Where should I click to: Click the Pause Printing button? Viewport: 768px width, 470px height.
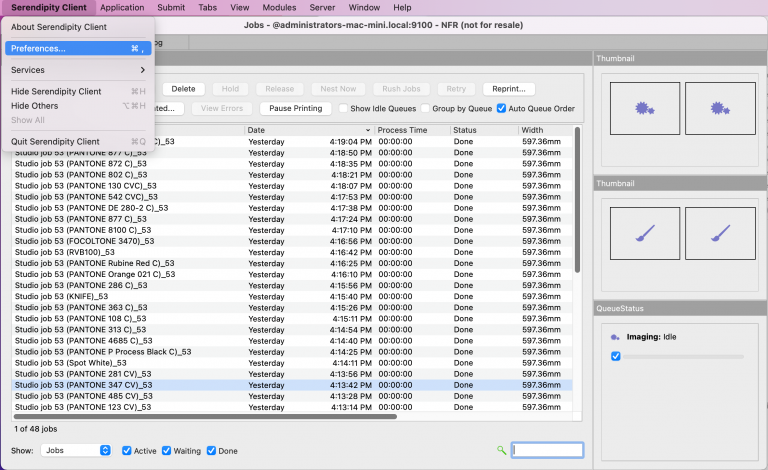tap(295, 108)
